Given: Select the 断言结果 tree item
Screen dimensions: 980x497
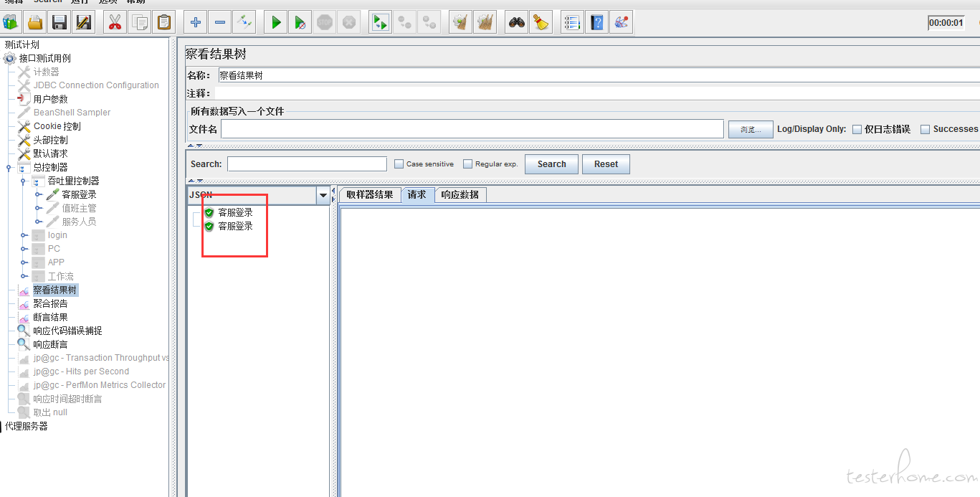Looking at the screenshot, I should click(50, 317).
